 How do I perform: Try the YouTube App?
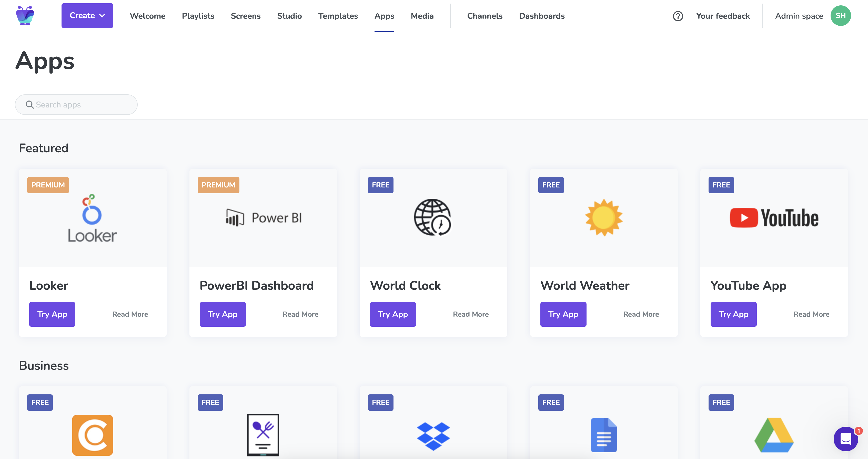tap(734, 314)
